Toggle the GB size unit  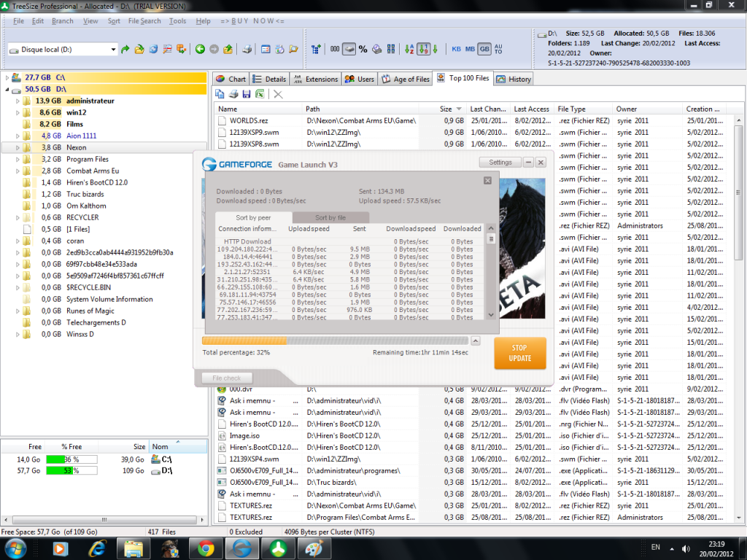(484, 50)
